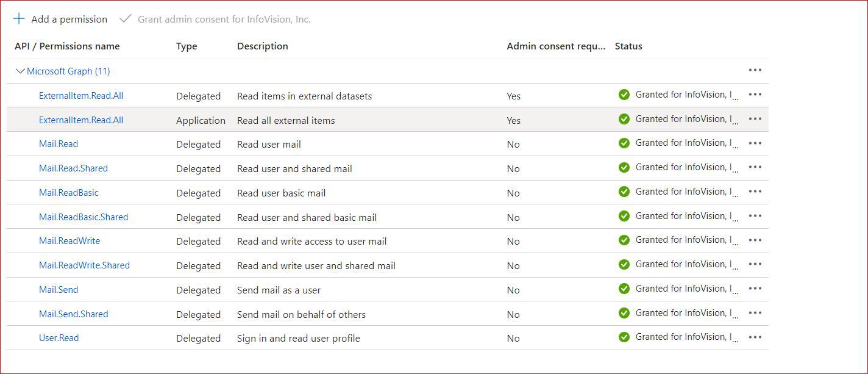This screenshot has height=374, width=868.
Task: Open ellipsis menu for ExternalItem.Read.All Delegated row
Action: coord(755,95)
